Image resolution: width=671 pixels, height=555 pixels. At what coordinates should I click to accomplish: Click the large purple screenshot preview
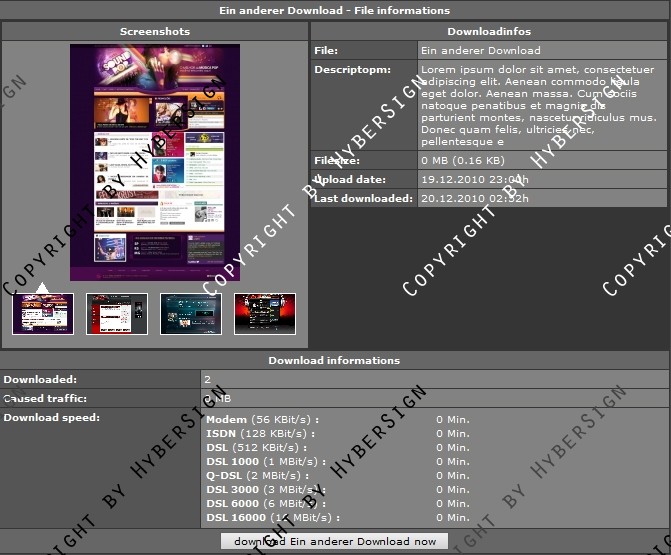155,162
